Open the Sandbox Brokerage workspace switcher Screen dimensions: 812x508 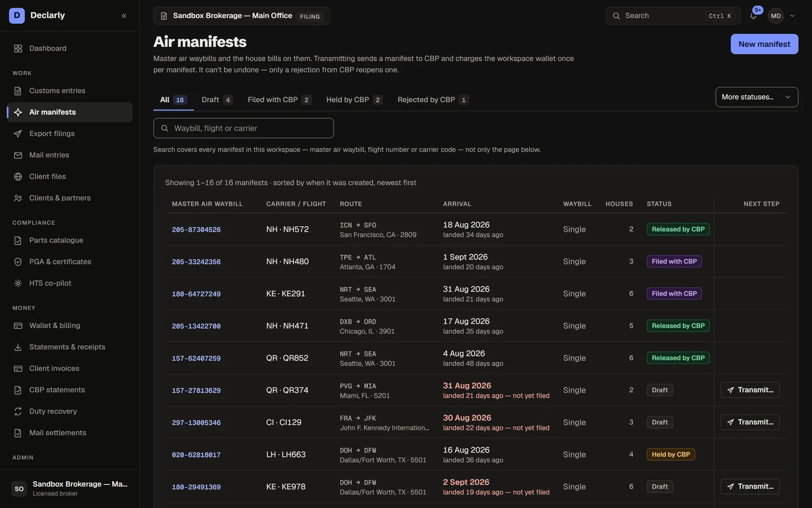tap(241, 16)
